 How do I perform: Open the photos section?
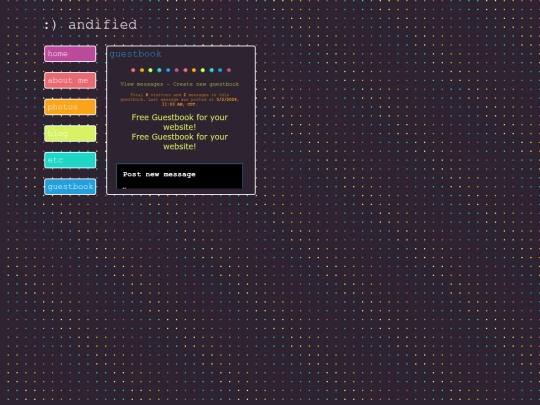[70, 107]
